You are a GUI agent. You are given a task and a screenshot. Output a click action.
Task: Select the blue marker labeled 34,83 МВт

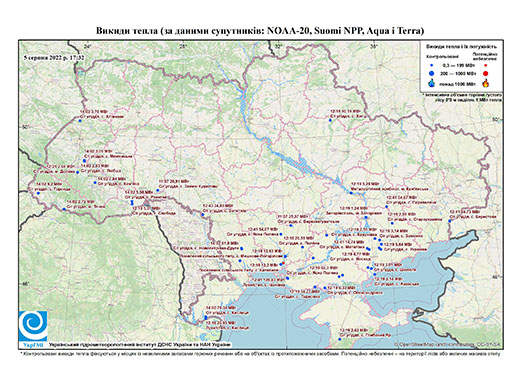tap(202, 215)
